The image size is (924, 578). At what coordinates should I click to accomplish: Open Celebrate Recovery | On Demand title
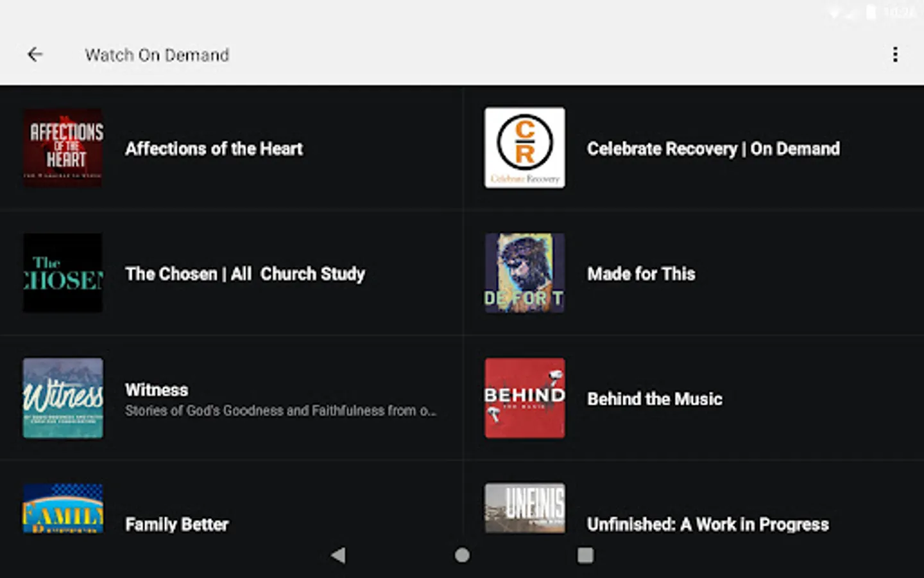713,149
